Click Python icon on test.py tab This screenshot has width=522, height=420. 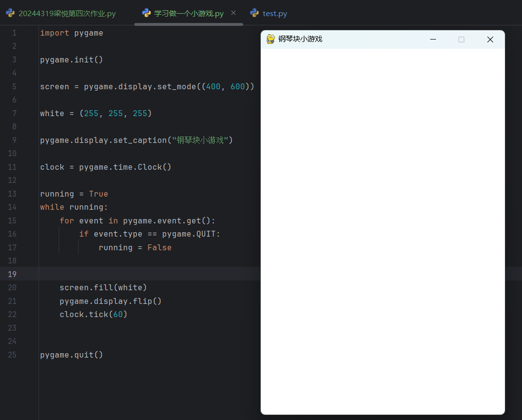coord(254,13)
